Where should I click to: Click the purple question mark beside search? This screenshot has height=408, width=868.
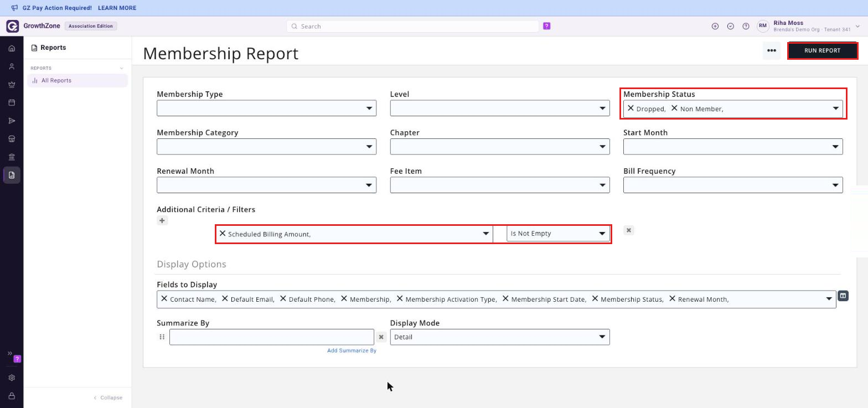[x=547, y=26]
